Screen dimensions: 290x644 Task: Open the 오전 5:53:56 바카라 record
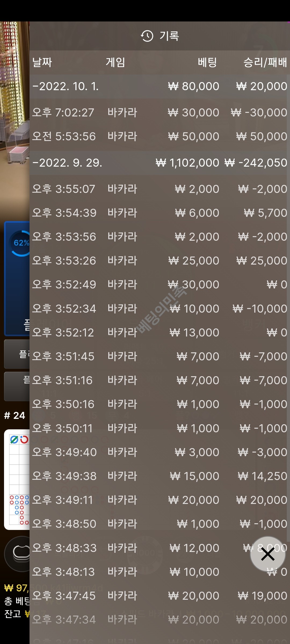click(160, 136)
